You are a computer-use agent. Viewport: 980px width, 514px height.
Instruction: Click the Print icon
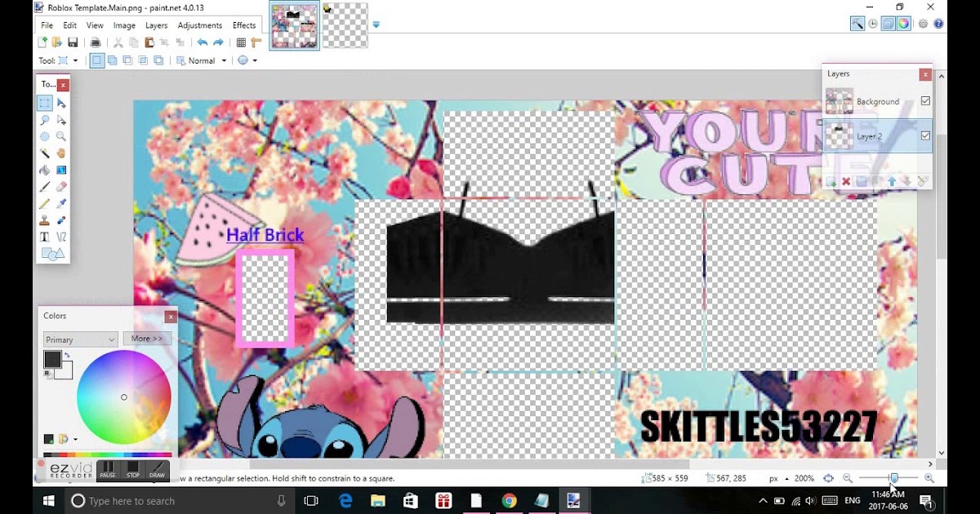point(96,42)
